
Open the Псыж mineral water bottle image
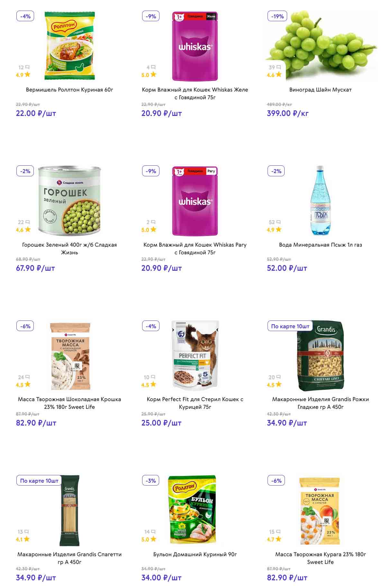click(320, 201)
